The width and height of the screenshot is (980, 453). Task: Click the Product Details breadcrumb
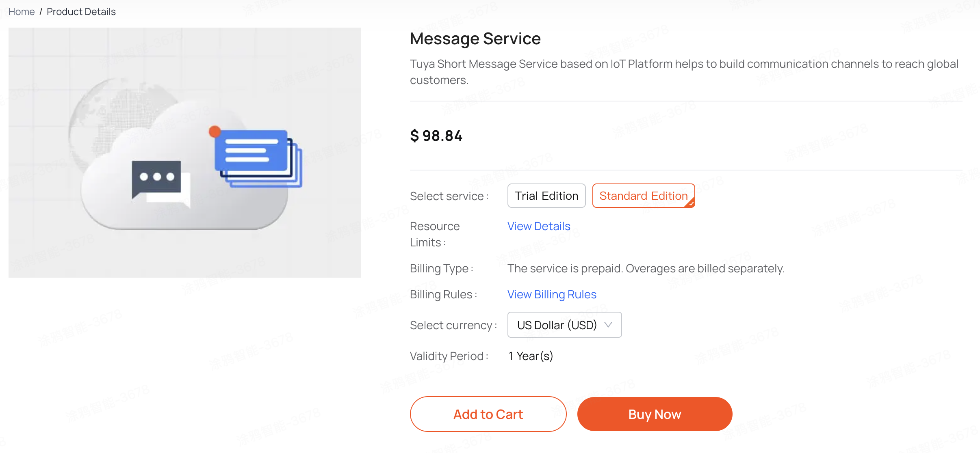tap(81, 11)
